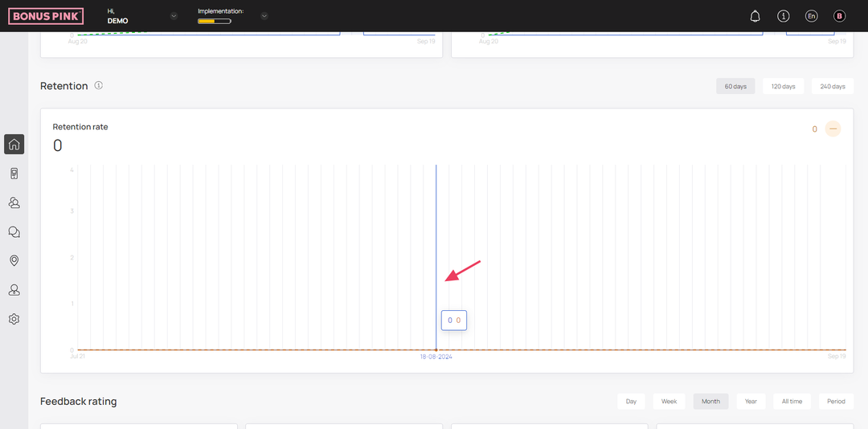Click info icon beside Retention heading
Screen dimensions: 868x429
click(x=99, y=85)
